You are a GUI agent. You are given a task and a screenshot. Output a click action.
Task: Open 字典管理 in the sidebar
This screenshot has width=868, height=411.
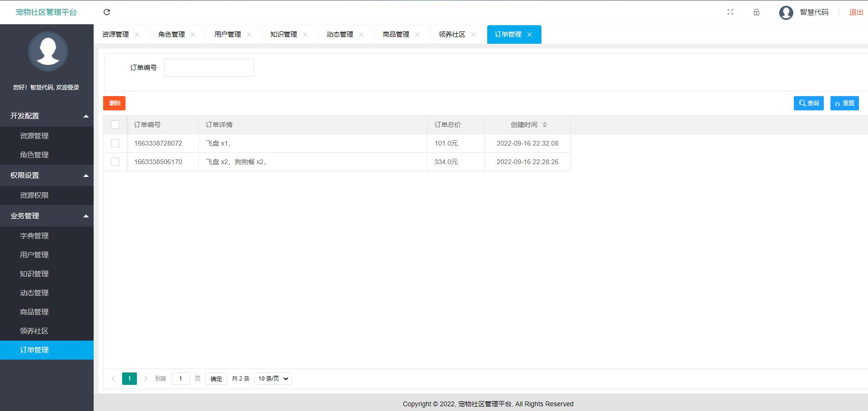pyautogui.click(x=47, y=236)
